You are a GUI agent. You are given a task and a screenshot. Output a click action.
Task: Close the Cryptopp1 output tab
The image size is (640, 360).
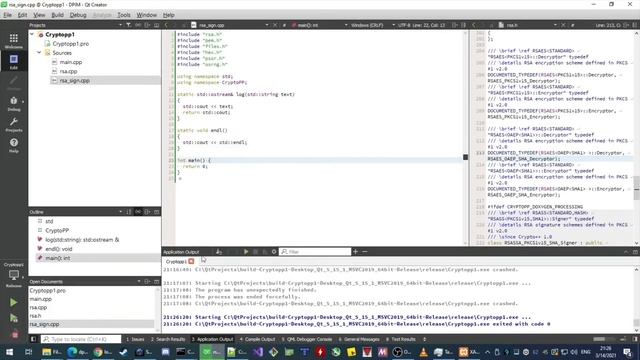coord(191,261)
